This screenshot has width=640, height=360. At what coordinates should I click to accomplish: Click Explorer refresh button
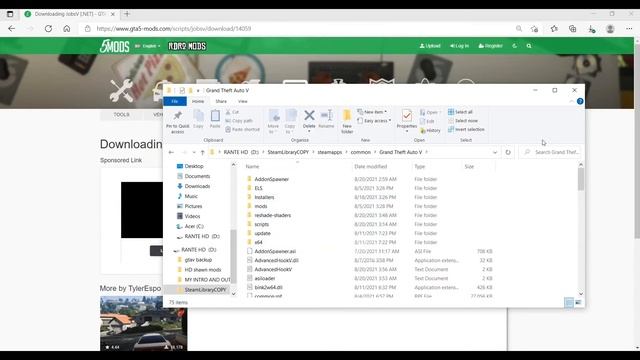point(508,152)
